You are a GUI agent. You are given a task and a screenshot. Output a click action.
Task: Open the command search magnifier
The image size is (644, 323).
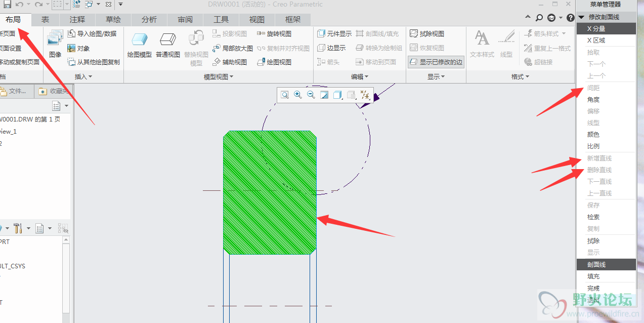[x=540, y=18]
